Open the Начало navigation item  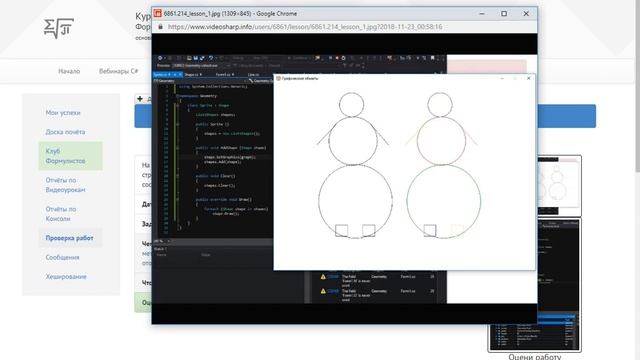(69, 71)
